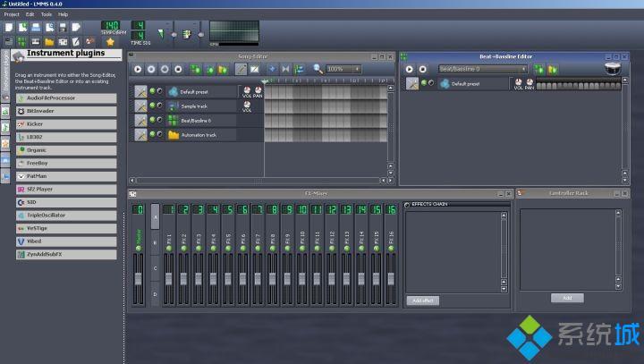The width and height of the screenshot is (644, 364).
Task: Add sample track in Song-Editor toolbar
Action: pyautogui.click(x=209, y=69)
